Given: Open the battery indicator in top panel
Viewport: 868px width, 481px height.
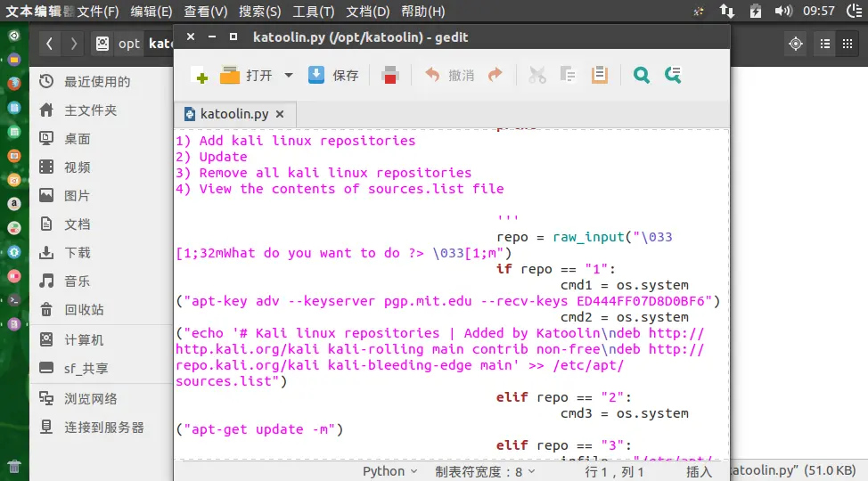Looking at the screenshot, I should [x=756, y=11].
